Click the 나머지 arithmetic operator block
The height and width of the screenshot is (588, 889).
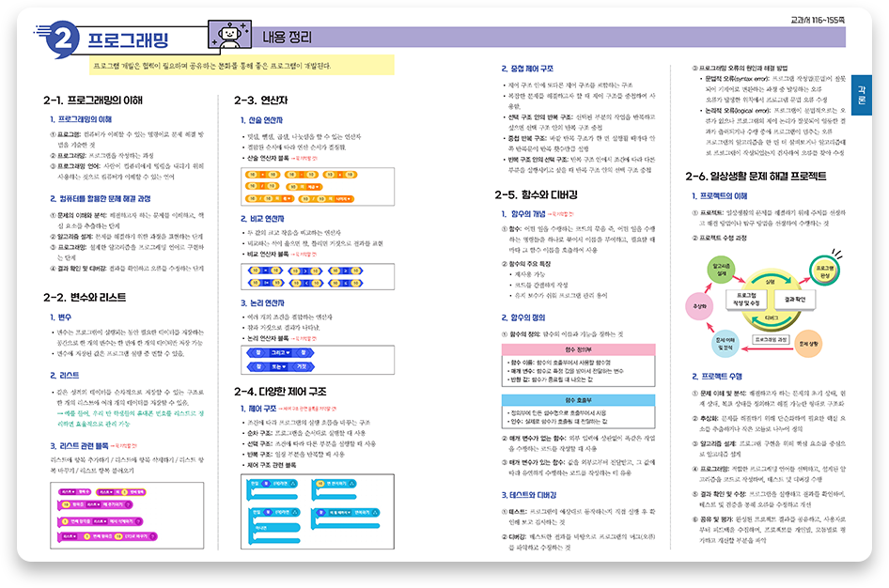tap(326, 199)
